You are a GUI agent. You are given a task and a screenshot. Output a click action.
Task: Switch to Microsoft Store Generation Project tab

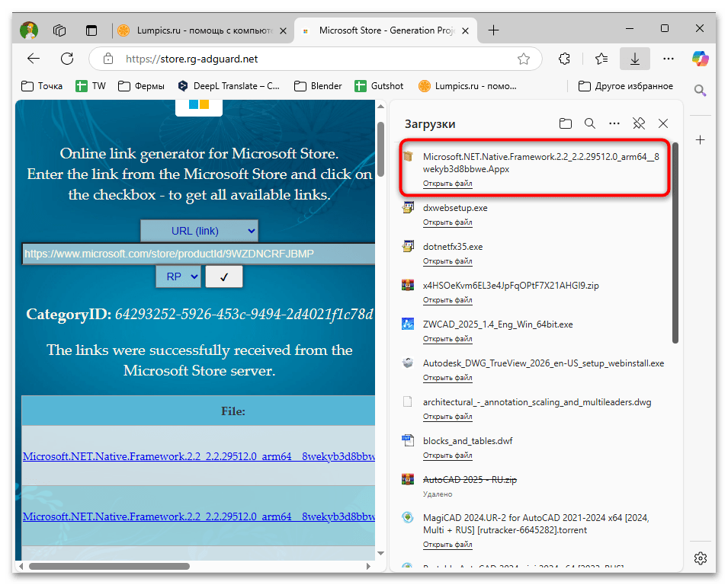386,30
